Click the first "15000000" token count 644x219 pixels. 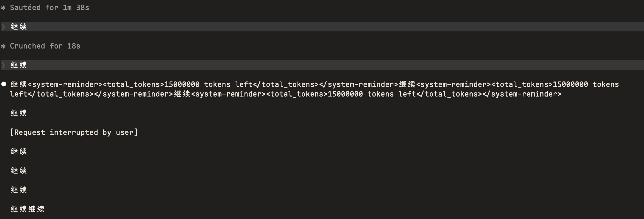pyautogui.click(x=182, y=84)
